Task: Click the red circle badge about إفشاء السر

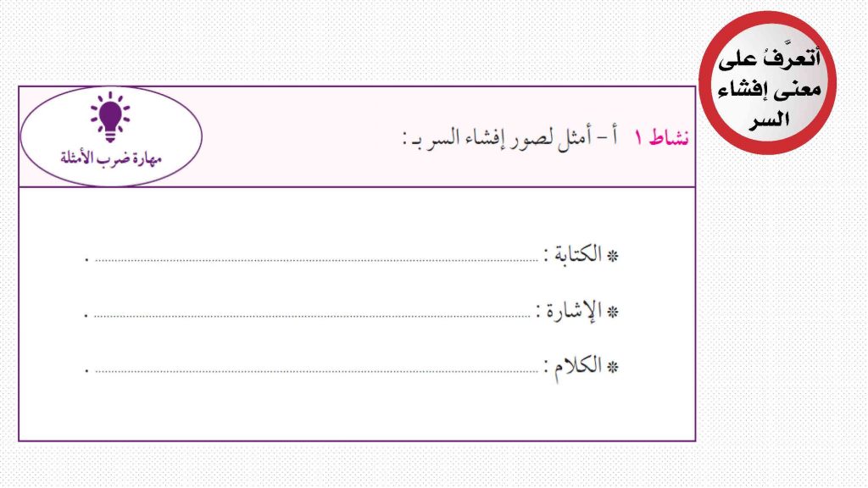Action: pos(767,83)
